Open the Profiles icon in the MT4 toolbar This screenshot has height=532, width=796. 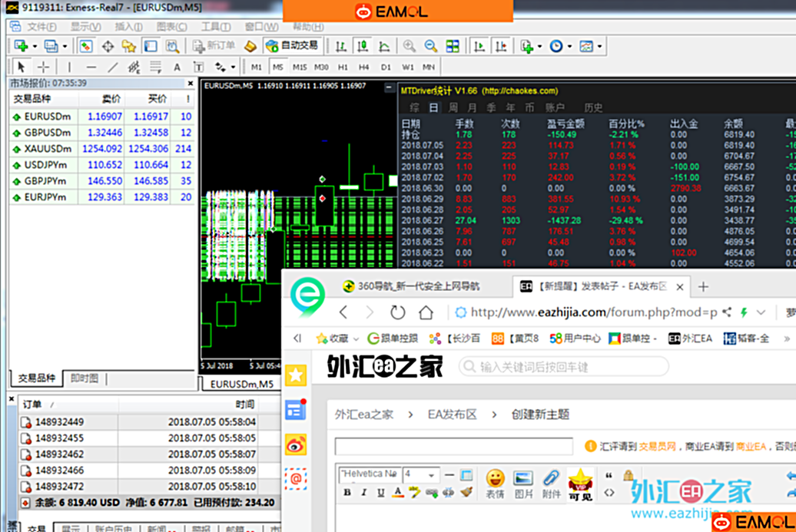(x=51, y=46)
